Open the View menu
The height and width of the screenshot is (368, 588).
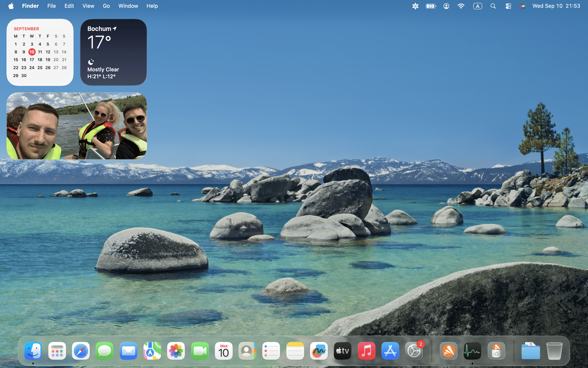click(x=88, y=6)
